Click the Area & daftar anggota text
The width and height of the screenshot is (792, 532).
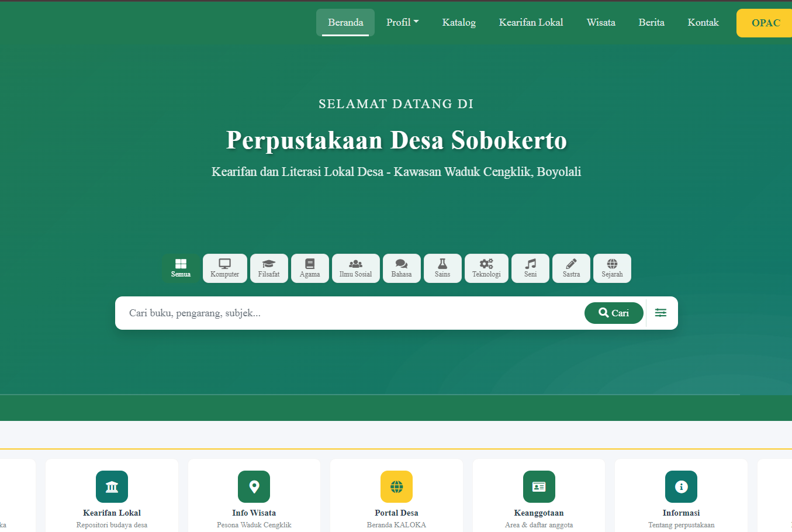(539, 525)
